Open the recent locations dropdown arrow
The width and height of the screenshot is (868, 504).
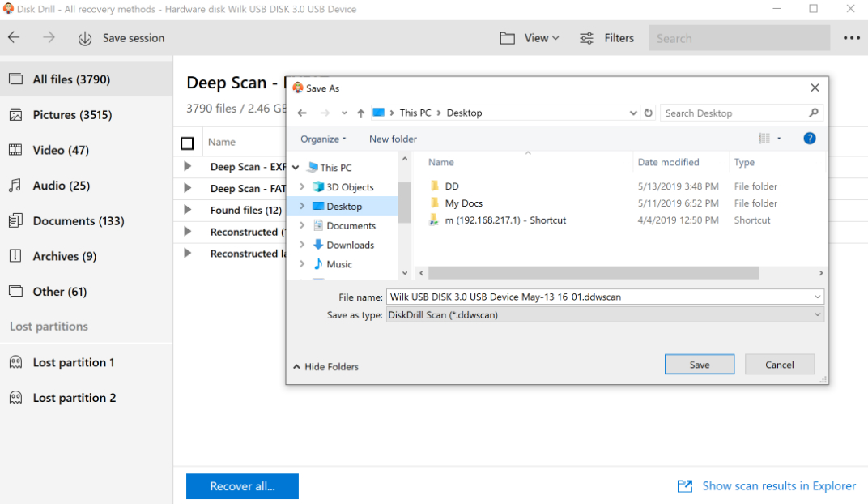click(x=344, y=113)
